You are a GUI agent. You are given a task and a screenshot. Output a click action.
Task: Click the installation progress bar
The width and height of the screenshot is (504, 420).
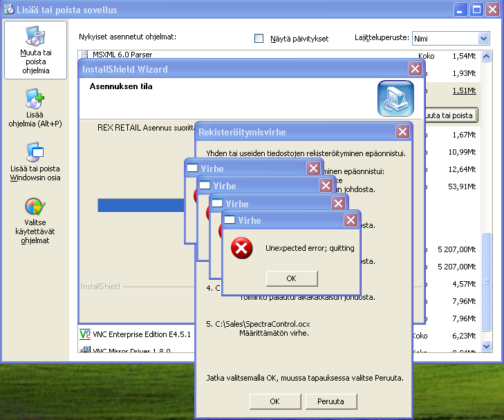pos(146,205)
